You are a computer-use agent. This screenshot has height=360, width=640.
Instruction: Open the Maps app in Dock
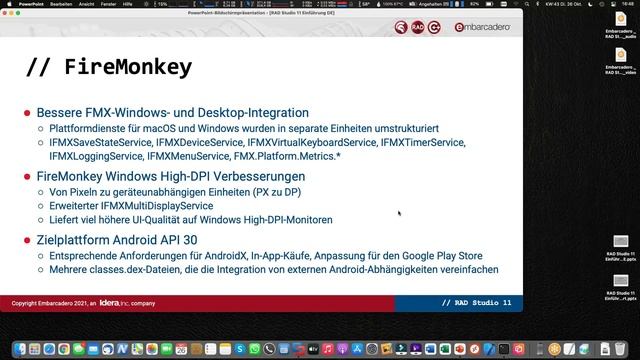pos(137,349)
